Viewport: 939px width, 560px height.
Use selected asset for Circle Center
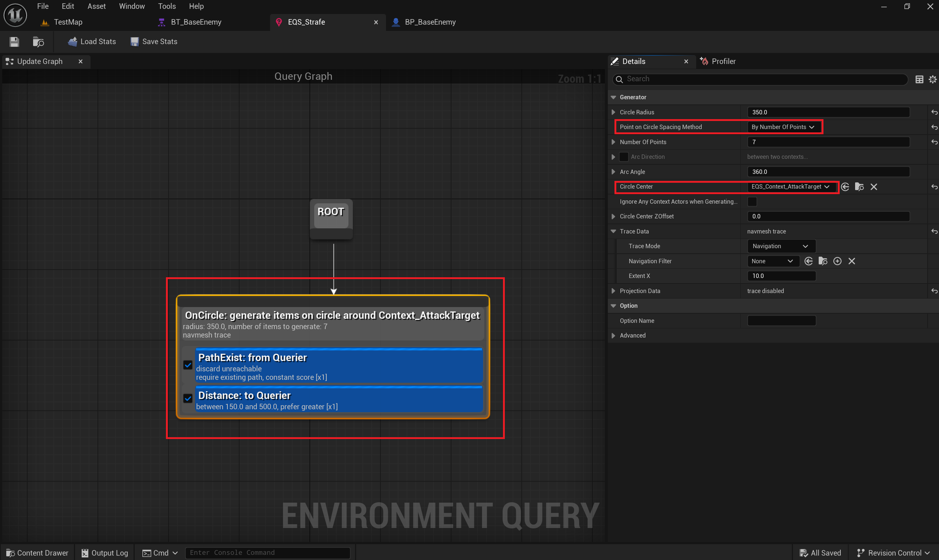coord(845,187)
